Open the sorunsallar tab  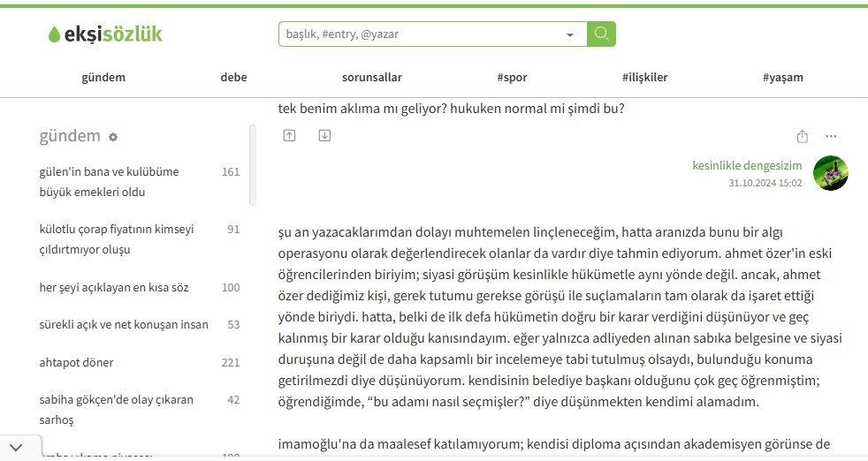click(371, 77)
